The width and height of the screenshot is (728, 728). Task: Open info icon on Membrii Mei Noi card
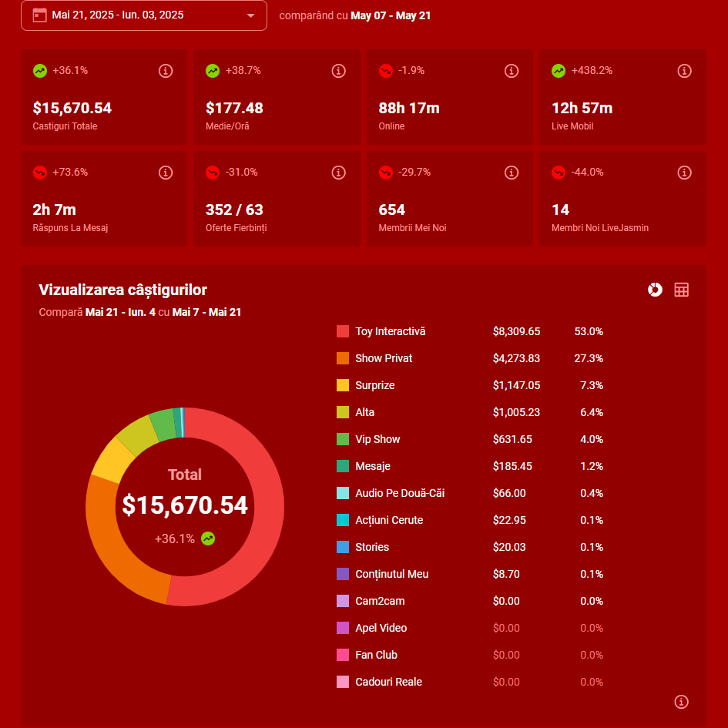click(512, 173)
